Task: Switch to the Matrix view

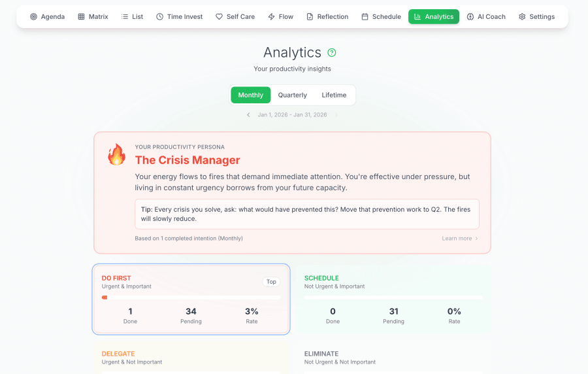Action: [93, 16]
